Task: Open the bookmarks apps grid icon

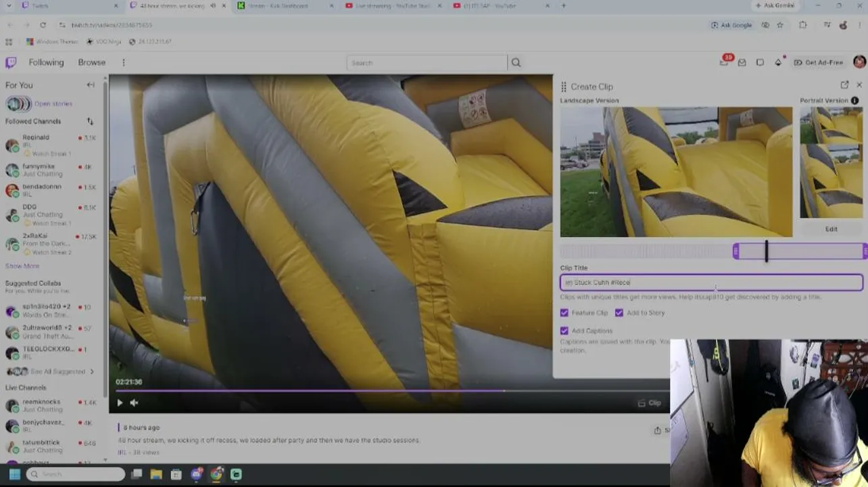Action: [x=9, y=41]
